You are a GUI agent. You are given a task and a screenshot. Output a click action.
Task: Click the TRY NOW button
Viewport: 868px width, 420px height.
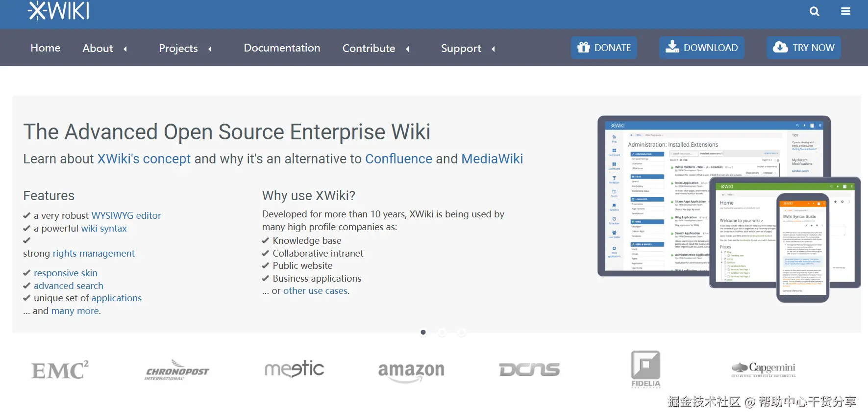[804, 48]
